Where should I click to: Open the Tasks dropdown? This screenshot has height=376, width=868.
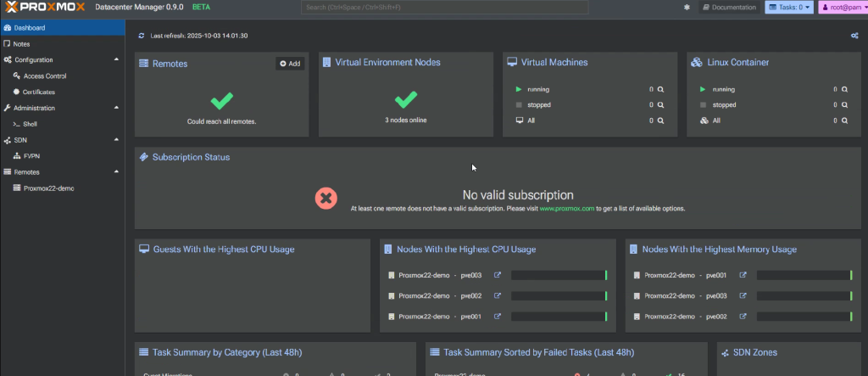coord(789,8)
